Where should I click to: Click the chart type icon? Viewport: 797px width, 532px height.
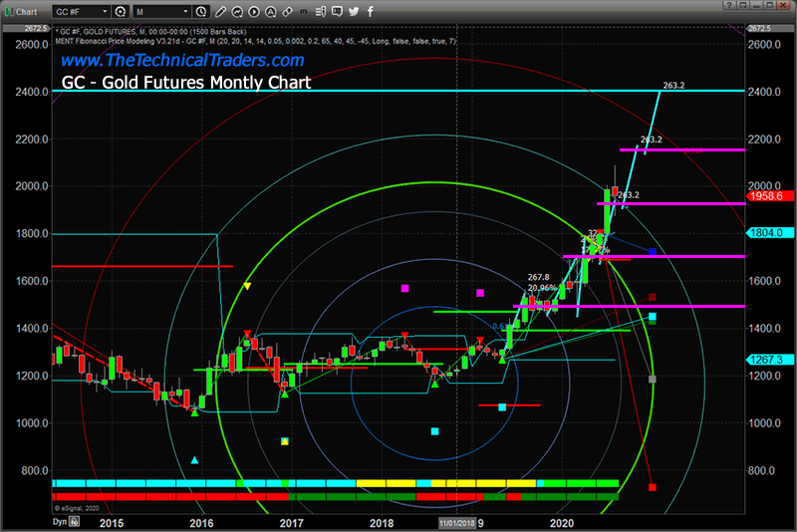[237, 11]
